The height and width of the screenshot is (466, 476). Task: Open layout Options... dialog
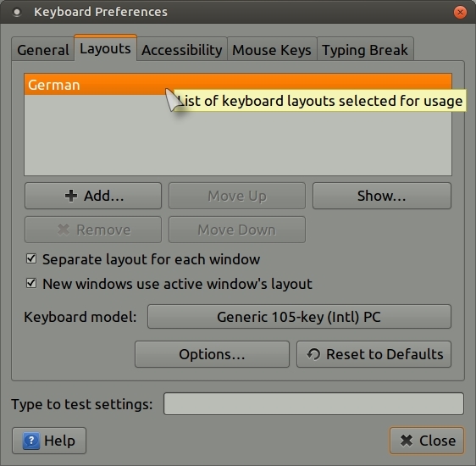[212, 354]
